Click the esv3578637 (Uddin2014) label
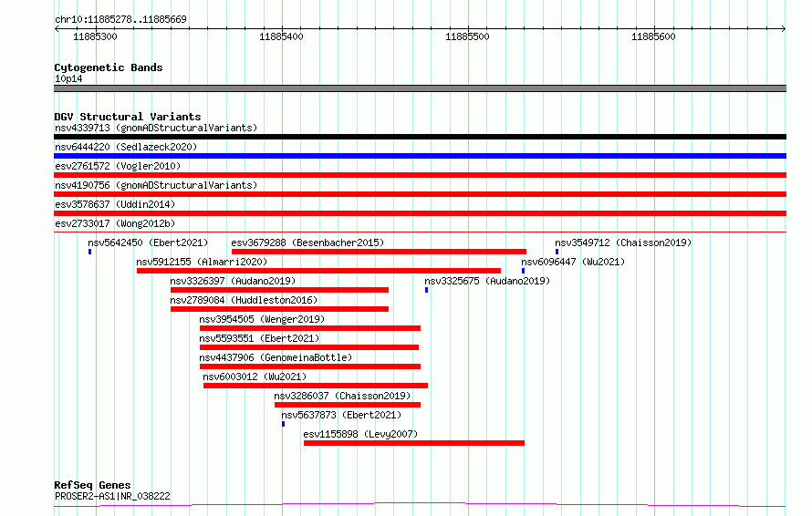Image resolution: width=812 pixels, height=516 pixels. click(x=115, y=204)
